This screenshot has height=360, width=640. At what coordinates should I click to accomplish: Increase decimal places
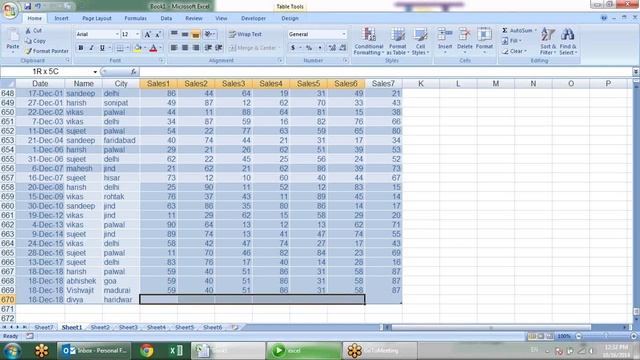pos(332,48)
